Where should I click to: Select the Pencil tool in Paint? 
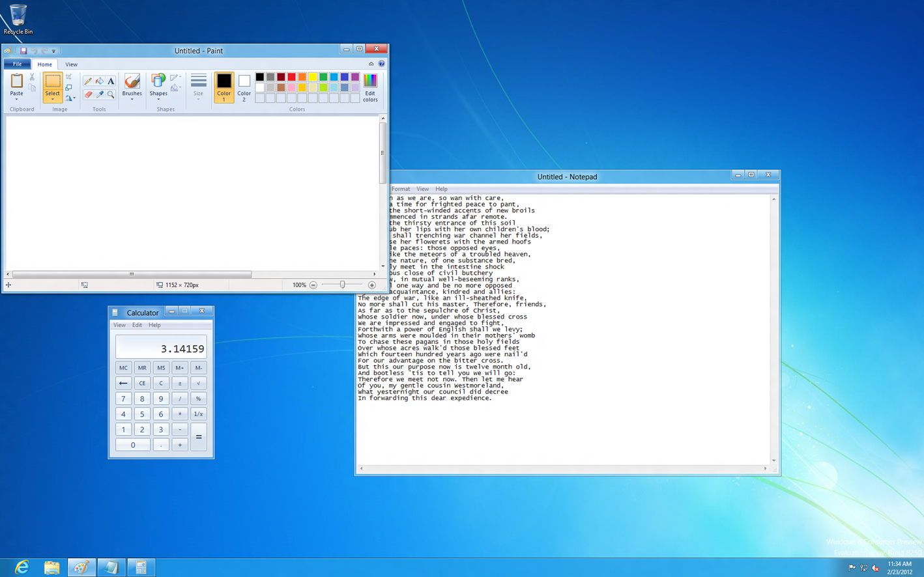click(x=88, y=81)
